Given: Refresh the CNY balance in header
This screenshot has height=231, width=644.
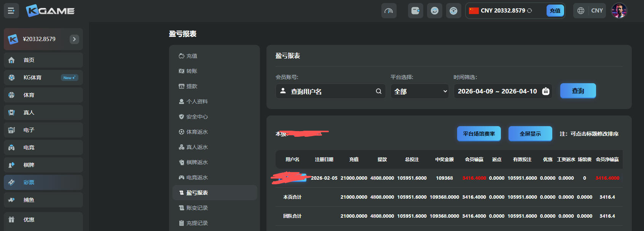Looking at the screenshot, I should [529, 11].
